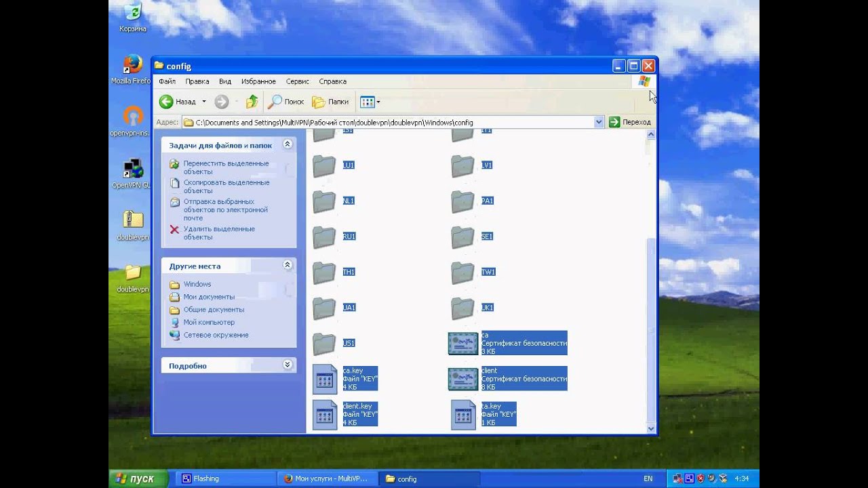Open Мой компьютер link
868x488 pixels.
click(209, 322)
